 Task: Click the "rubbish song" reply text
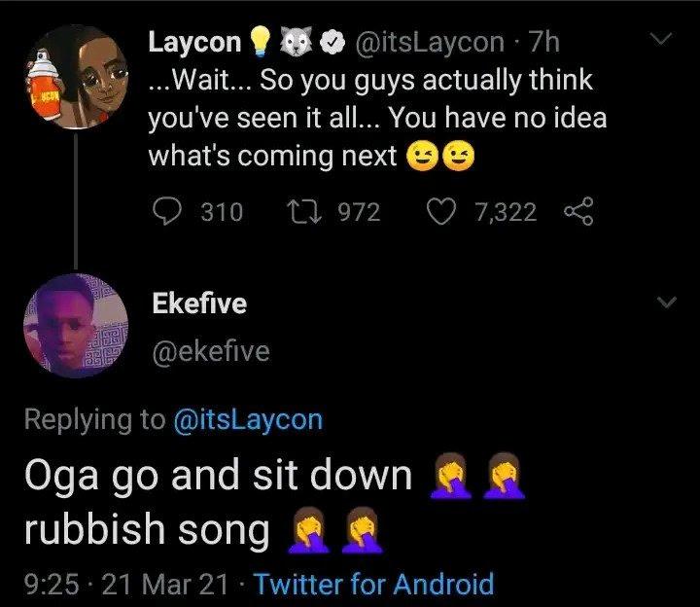(145, 531)
